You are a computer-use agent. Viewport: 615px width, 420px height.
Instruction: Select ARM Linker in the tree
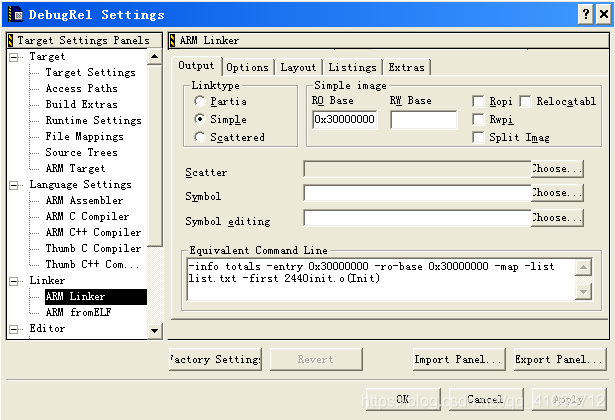pos(96,296)
